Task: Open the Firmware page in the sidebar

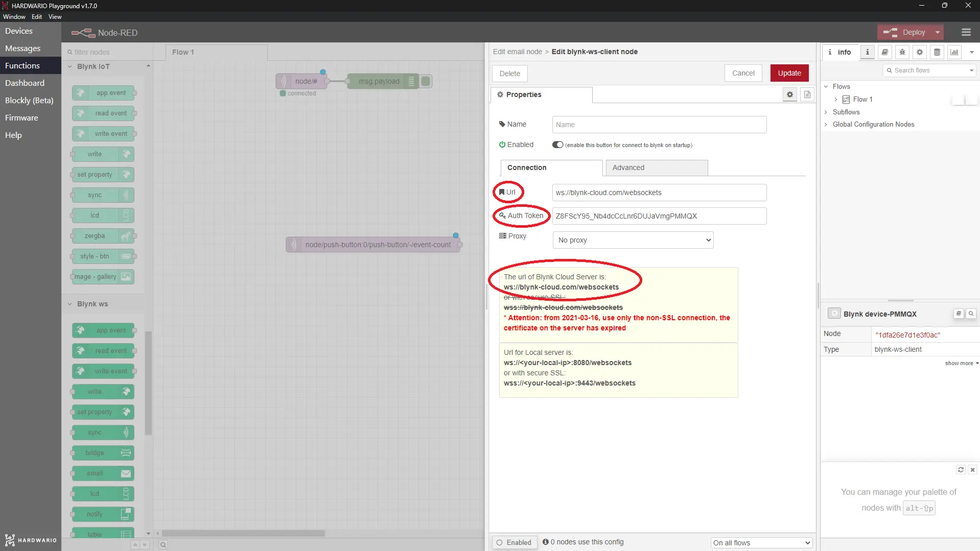Action: pyautogui.click(x=31, y=118)
